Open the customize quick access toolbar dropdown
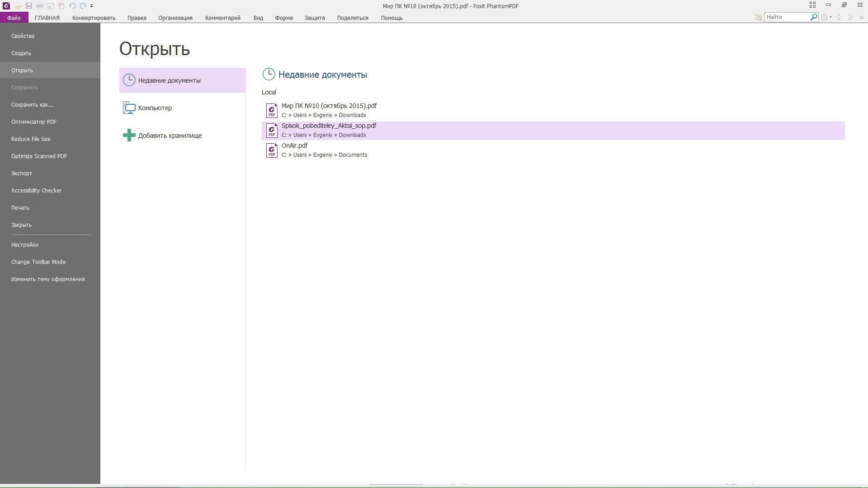This screenshot has width=868, height=488. tap(91, 6)
